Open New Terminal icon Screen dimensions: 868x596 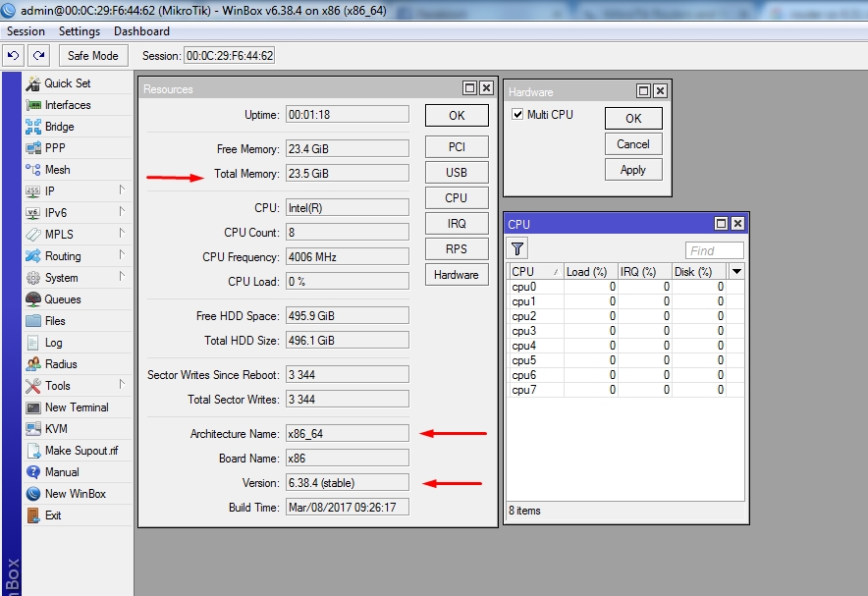coord(33,407)
